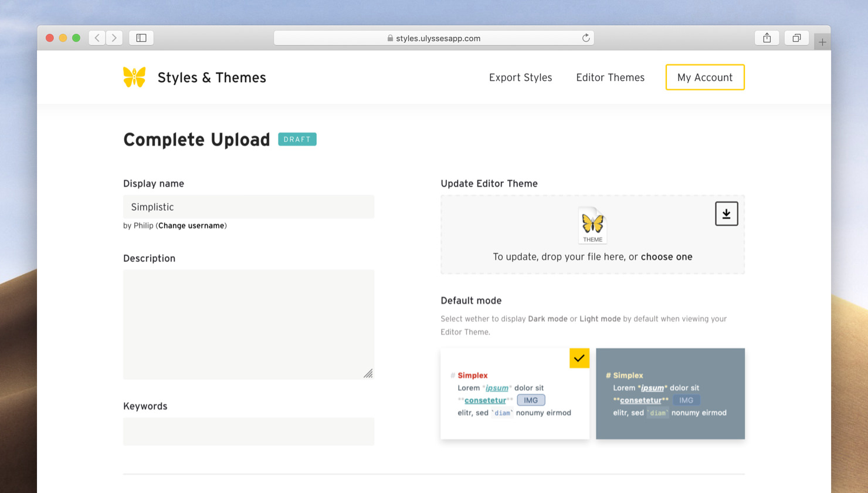Screen dimensions: 868x493
Task: Select the Dark mode preview card
Action: tap(670, 394)
